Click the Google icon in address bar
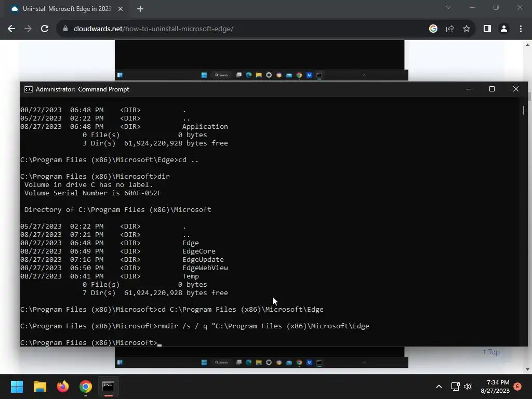This screenshot has height=399, width=532. tap(433, 29)
